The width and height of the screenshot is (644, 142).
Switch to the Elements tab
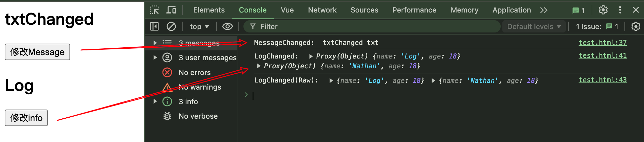(209, 10)
